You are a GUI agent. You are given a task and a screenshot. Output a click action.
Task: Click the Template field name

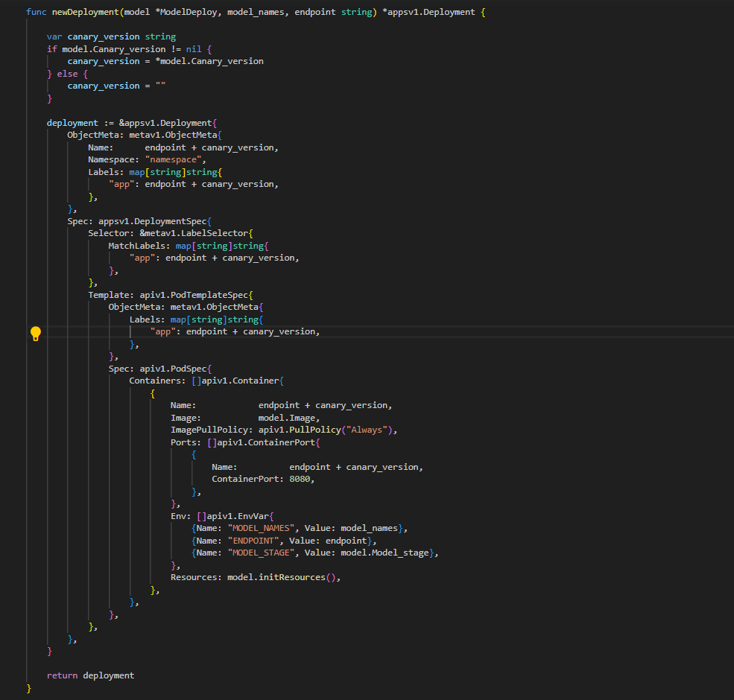click(111, 295)
